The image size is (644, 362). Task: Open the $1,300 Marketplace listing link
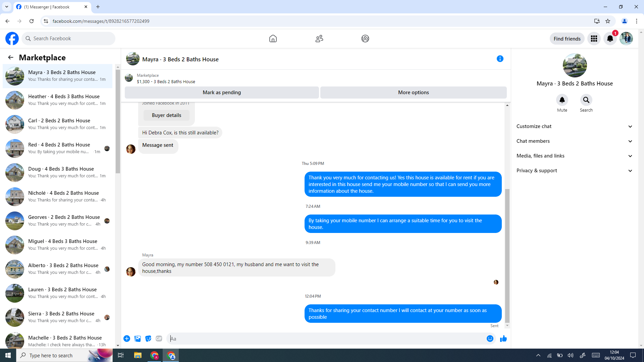pyautogui.click(x=166, y=81)
